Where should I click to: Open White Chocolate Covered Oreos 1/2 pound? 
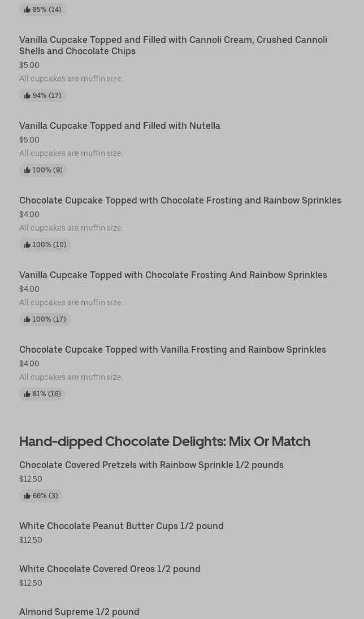pyautogui.click(x=110, y=569)
